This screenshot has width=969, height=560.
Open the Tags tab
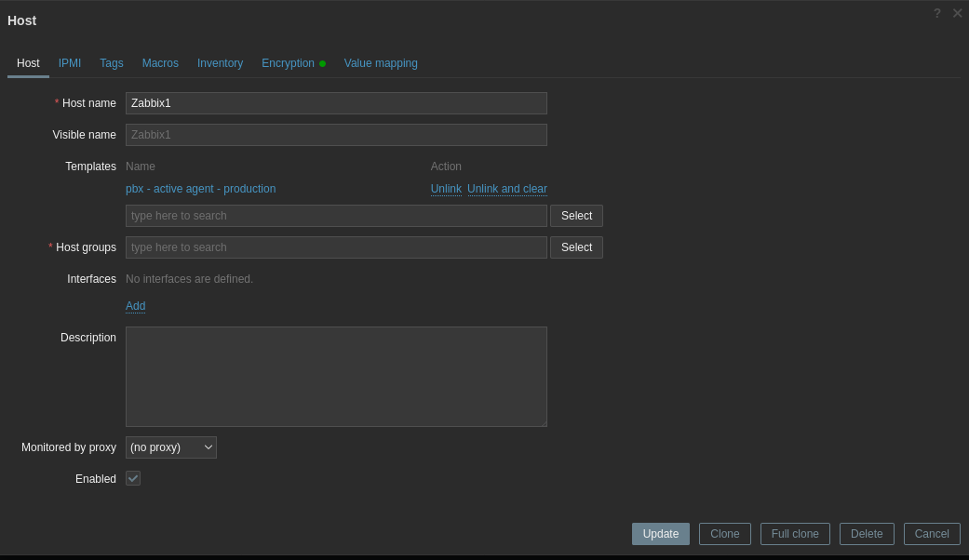pyautogui.click(x=111, y=62)
